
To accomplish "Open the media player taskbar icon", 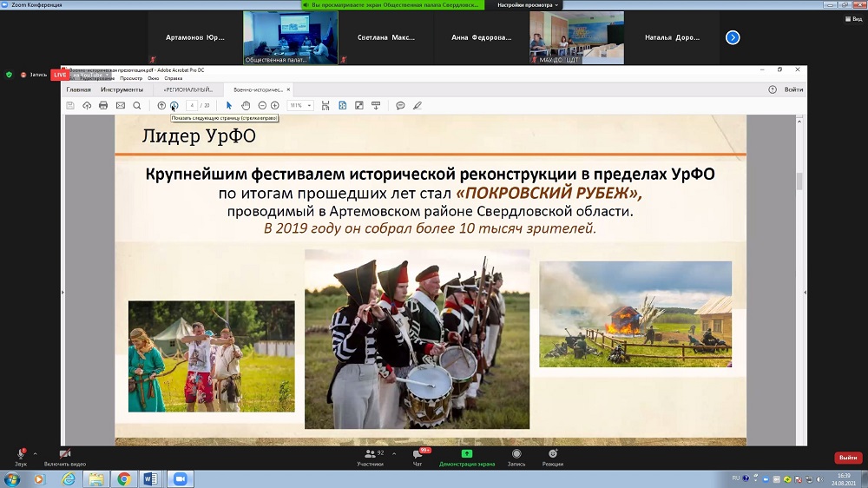I will click(x=39, y=479).
